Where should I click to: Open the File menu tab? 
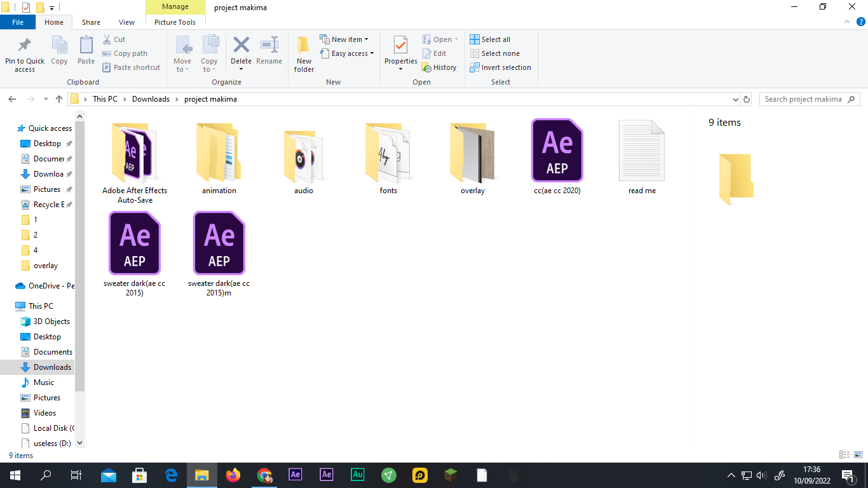[x=18, y=22]
